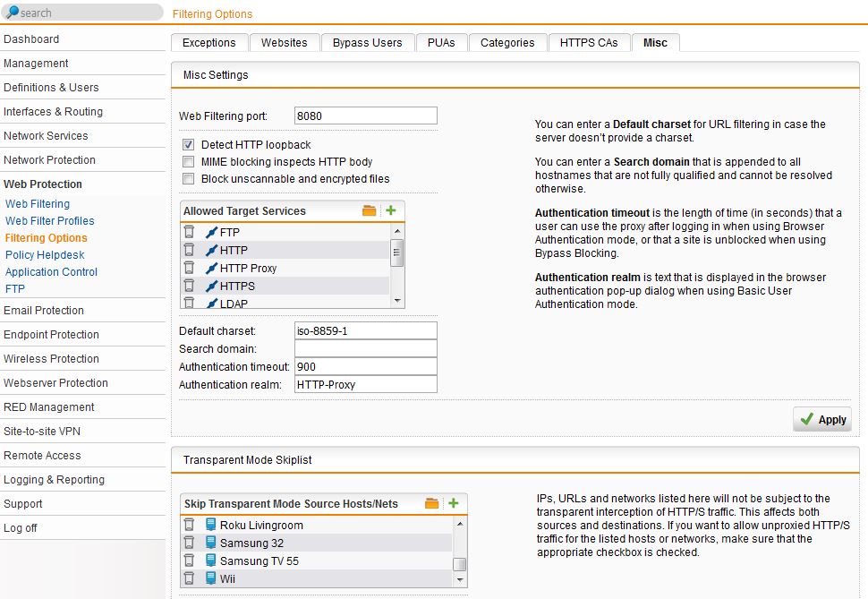
Task: Open the Dashboard page
Action: point(82,39)
